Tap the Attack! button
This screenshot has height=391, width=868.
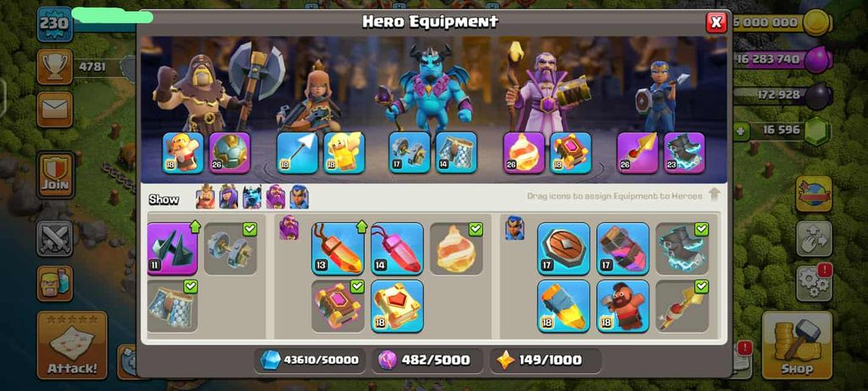tap(72, 345)
